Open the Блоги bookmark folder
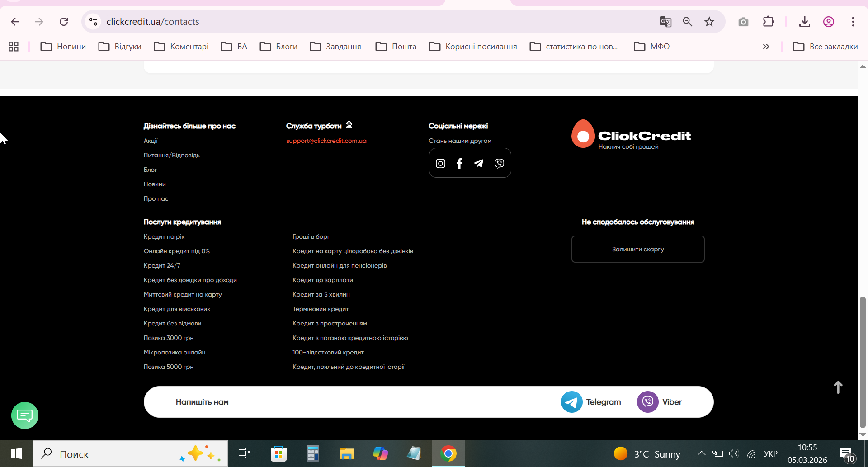868x467 pixels. [278, 47]
